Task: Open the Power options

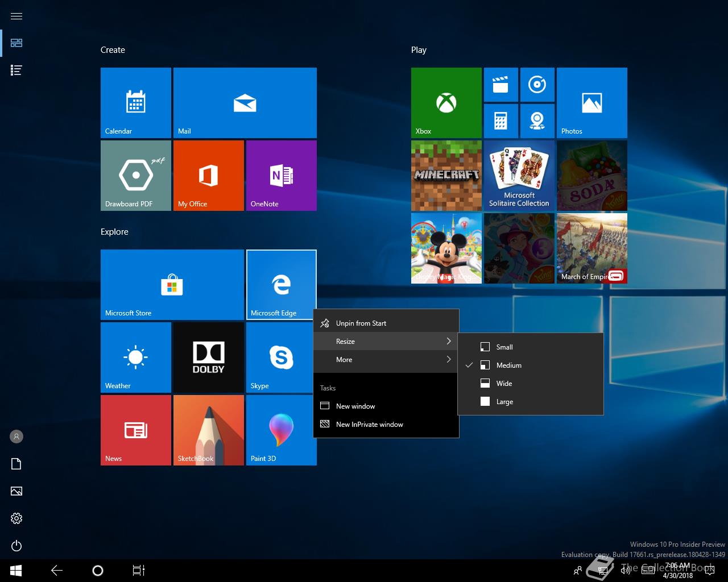Action: point(16,546)
